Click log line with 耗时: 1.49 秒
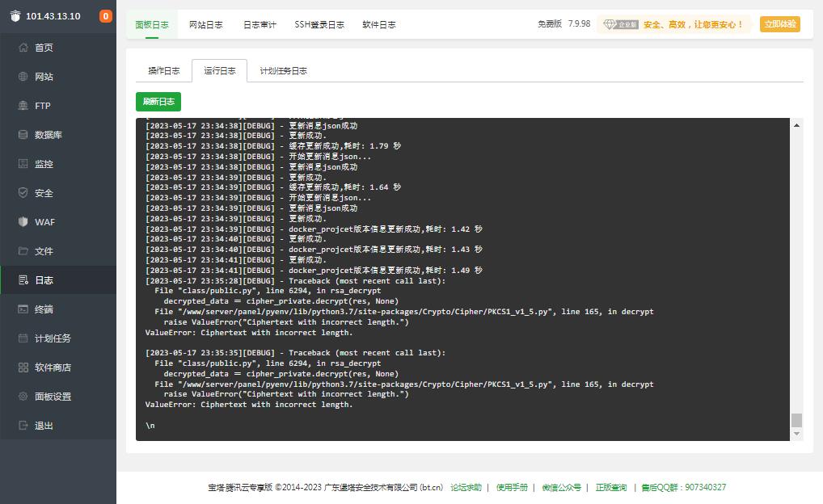Viewport: 823px width, 504px height. click(x=314, y=271)
